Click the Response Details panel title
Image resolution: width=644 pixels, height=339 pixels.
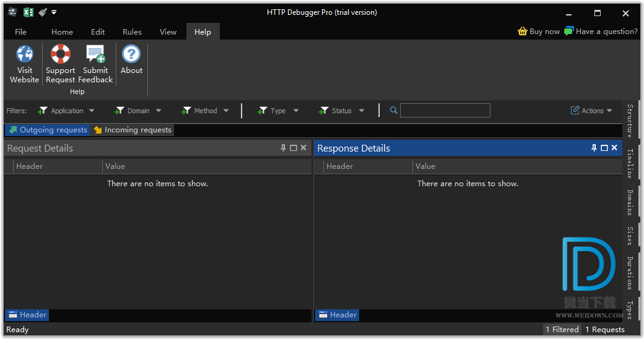(354, 148)
